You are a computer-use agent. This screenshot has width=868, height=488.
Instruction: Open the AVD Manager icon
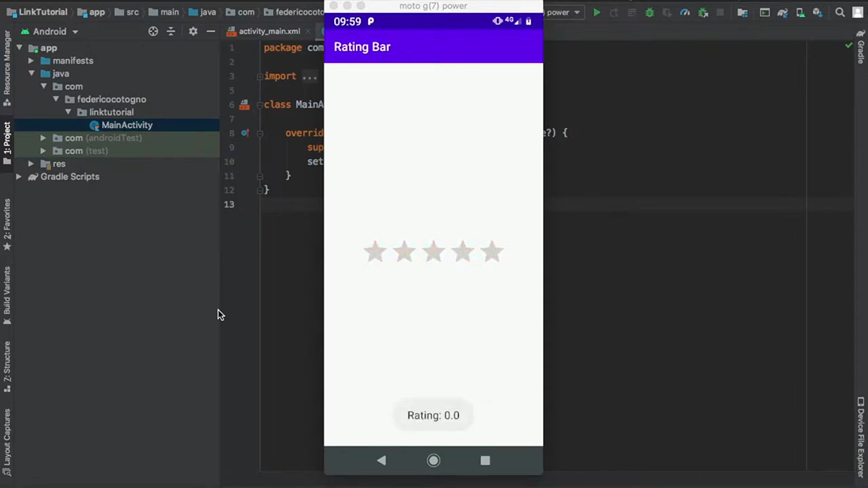coord(800,13)
